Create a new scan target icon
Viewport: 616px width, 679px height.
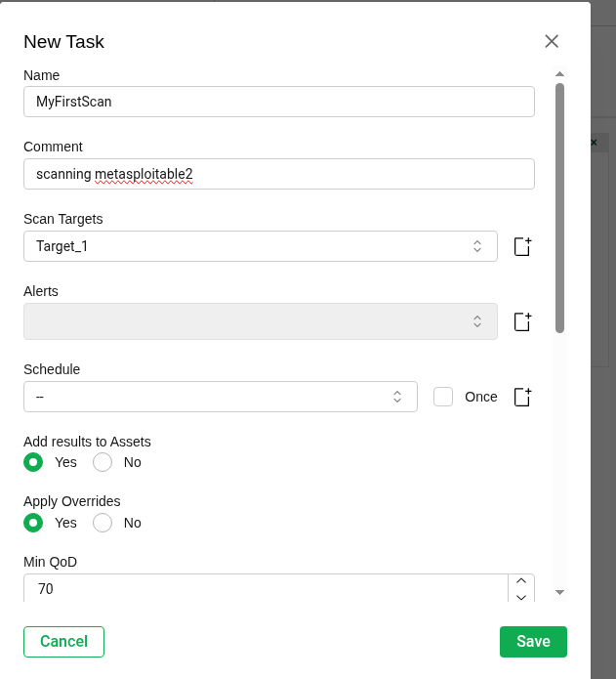tap(522, 246)
